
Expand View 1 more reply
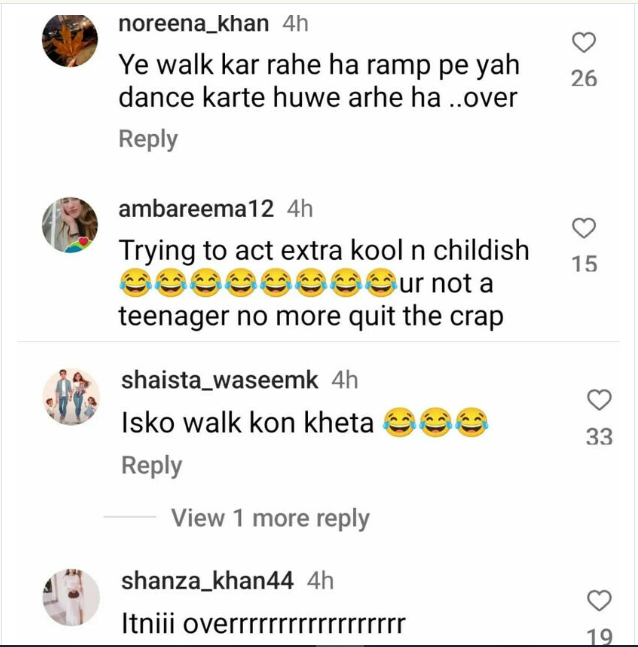click(x=270, y=518)
